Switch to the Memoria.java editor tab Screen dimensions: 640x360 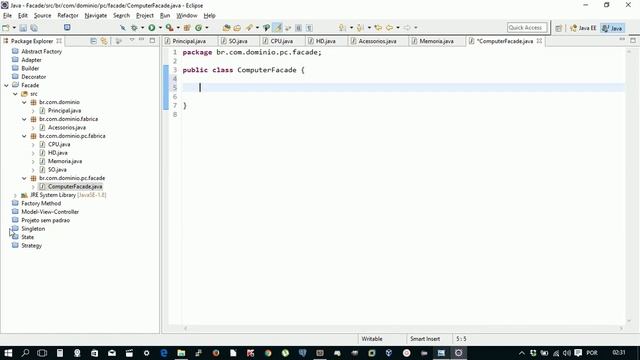point(436,41)
